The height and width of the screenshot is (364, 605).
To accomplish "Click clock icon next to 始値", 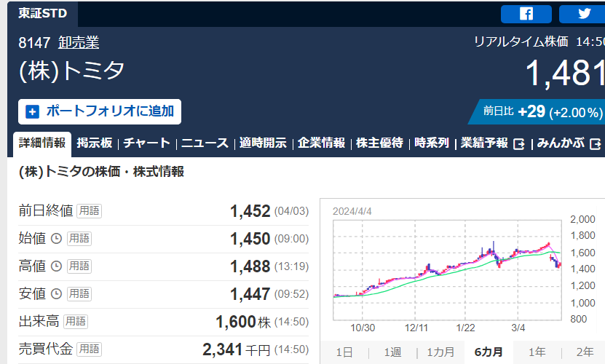I will (x=56, y=239).
